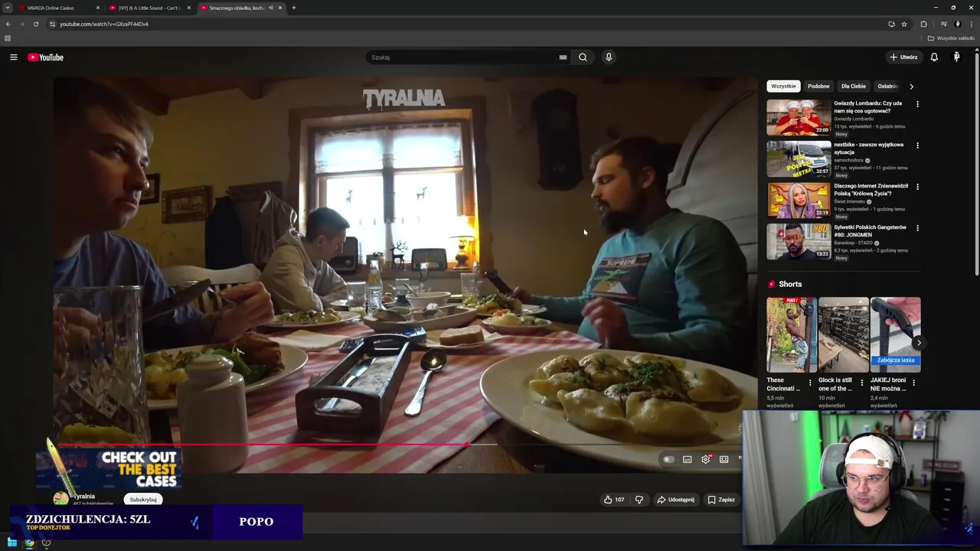Open Królowa Życia video thumbnail
The height and width of the screenshot is (551, 980).
pos(799,201)
